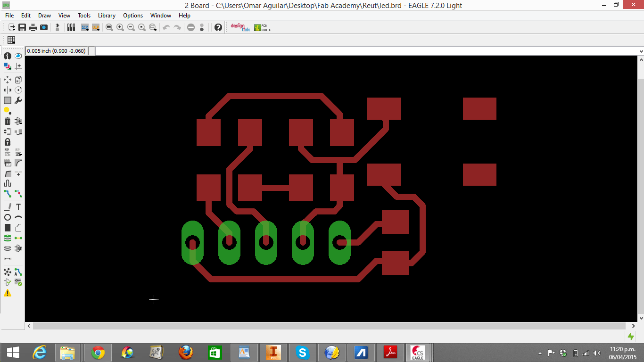The image size is (644, 362).
Task: Click the green lightning status icon
Action: [631, 336]
